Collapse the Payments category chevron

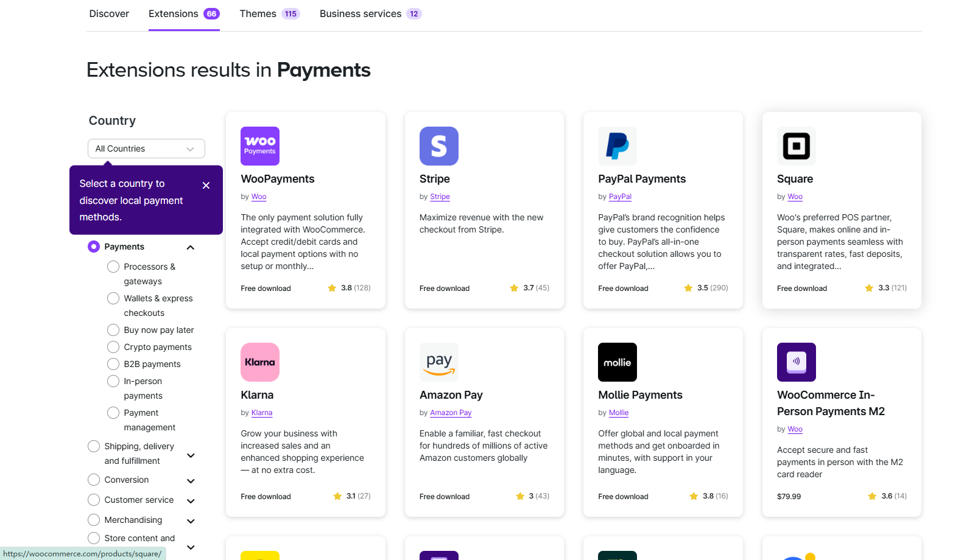point(190,247)
